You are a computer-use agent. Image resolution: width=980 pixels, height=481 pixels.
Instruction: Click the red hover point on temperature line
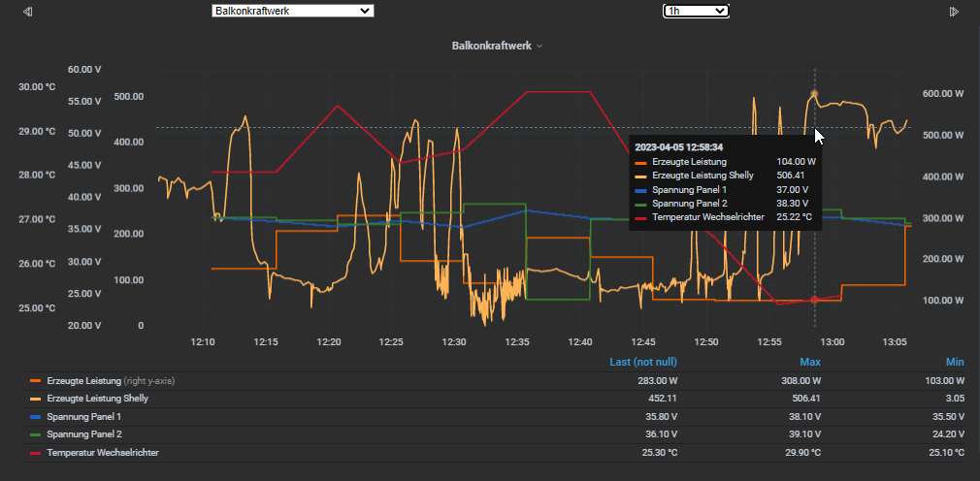[x=814, y=300]
